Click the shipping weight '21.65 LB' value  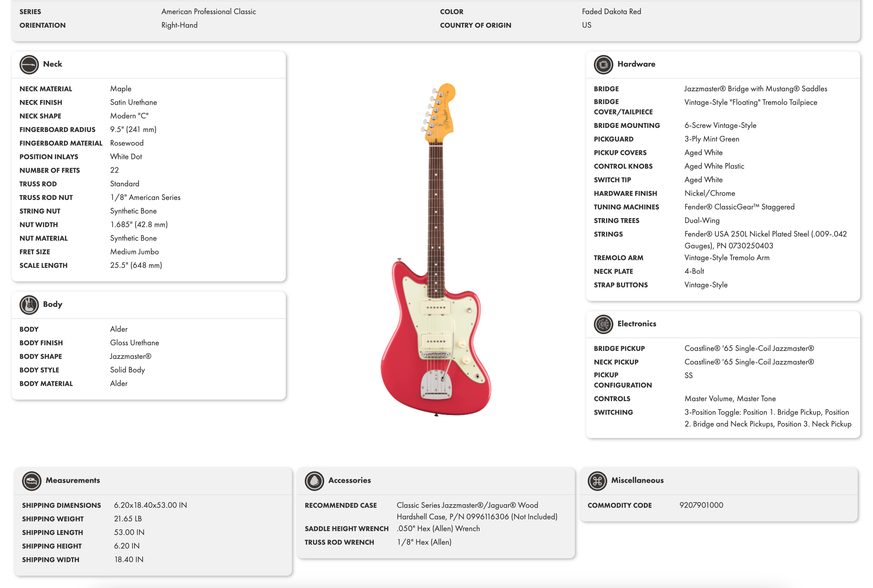[x=127, y=519]
